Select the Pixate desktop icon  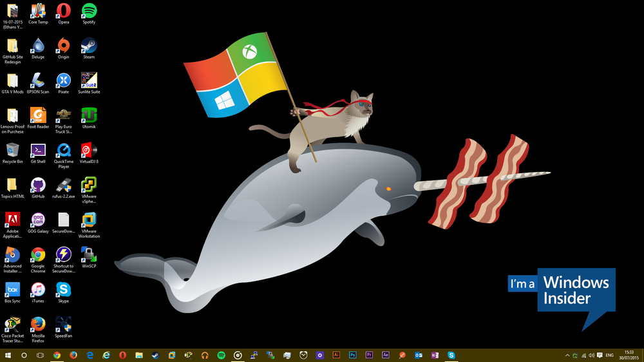pyautogui.click(x=63, y=83)
